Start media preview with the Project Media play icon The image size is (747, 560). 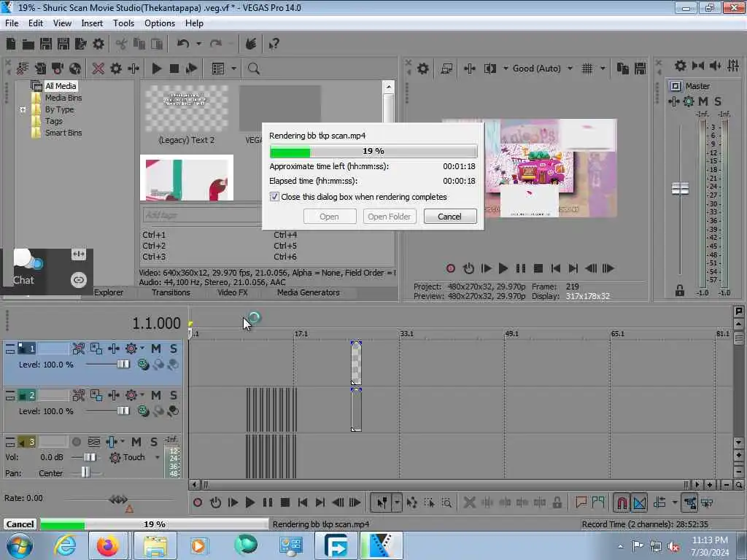156,69
